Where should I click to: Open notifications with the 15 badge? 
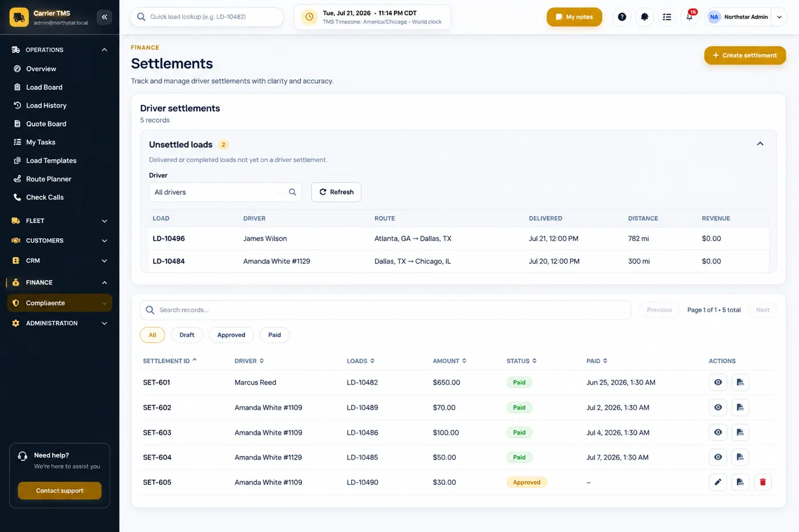(689, 17)
